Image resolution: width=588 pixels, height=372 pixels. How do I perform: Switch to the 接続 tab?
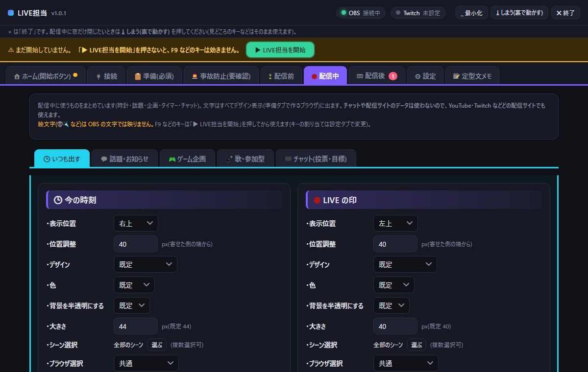tap(106, 76)
